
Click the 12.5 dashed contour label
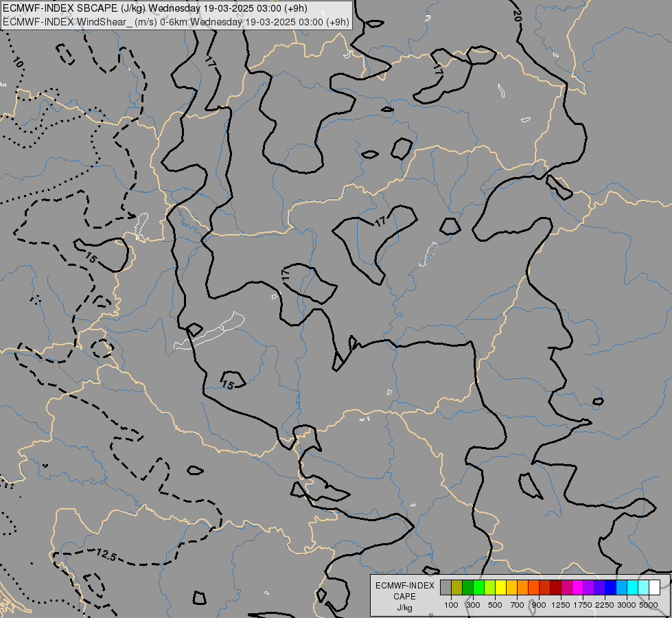tap(106, 555)
